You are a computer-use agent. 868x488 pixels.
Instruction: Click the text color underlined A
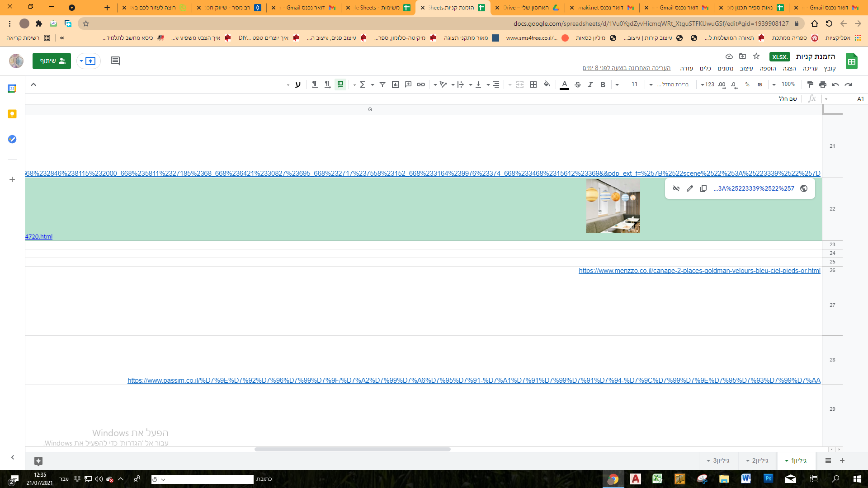(564, 84)
